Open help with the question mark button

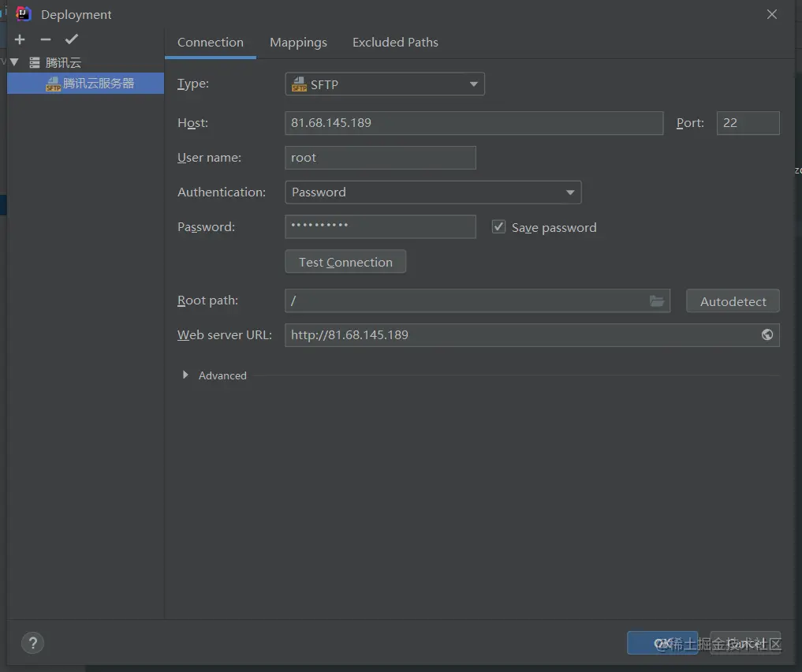(33, 643)
